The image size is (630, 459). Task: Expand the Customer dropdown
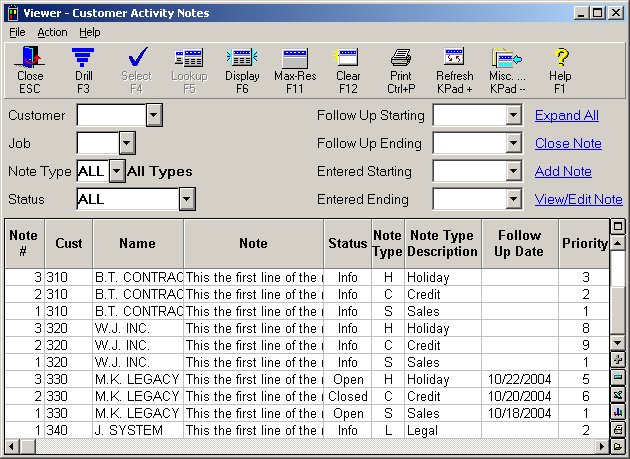pos(154,115)
